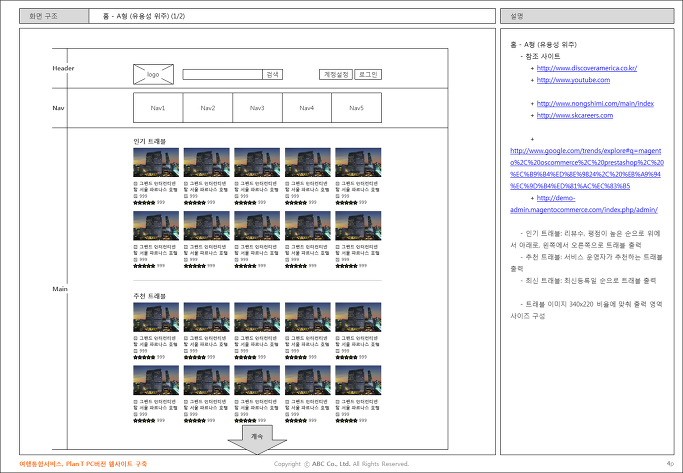Open the google.com trends explore link
This screenshot has width=683, height=473.
(587, 168)
